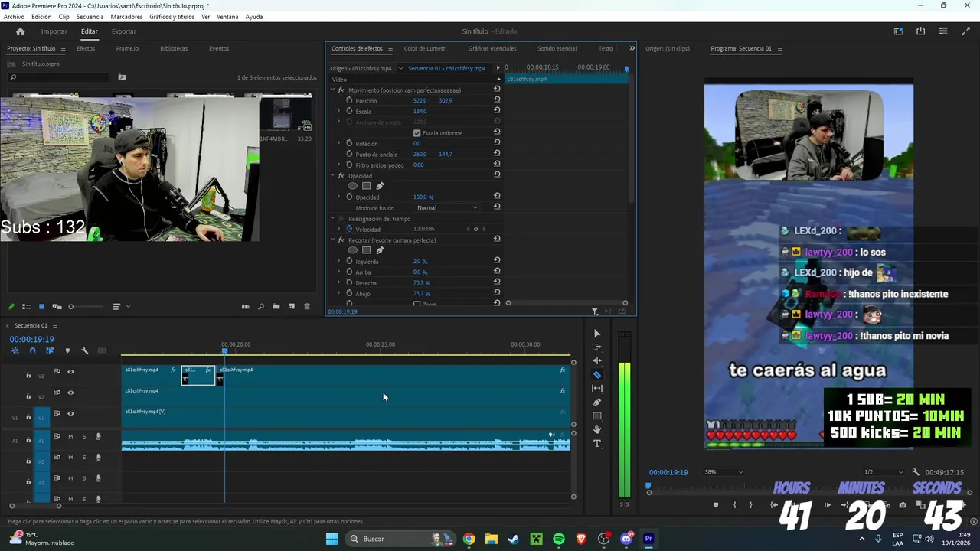The height and width of the screenshot is (551, 980).
Task: Create opacity pen mask
Action: tap(380, 186)
